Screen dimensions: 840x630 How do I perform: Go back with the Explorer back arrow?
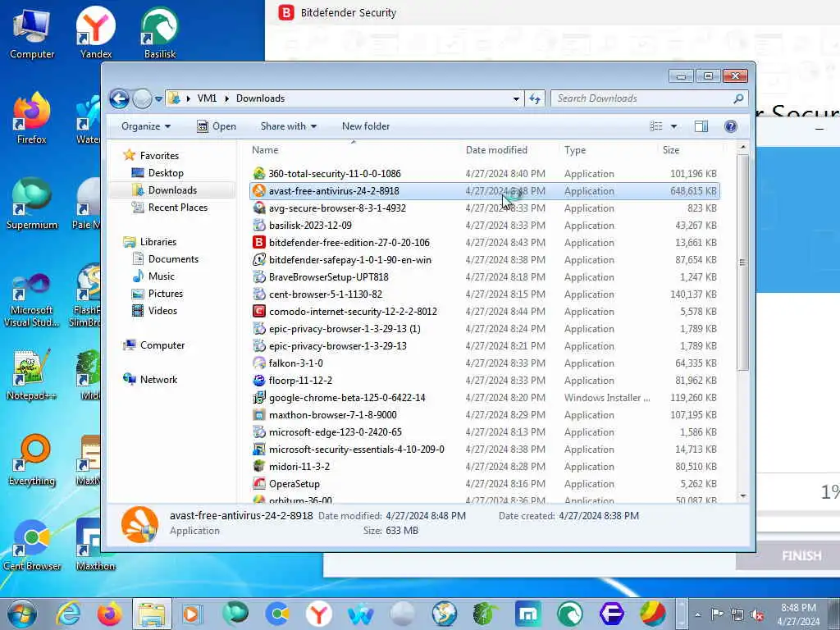coord(120,98)
